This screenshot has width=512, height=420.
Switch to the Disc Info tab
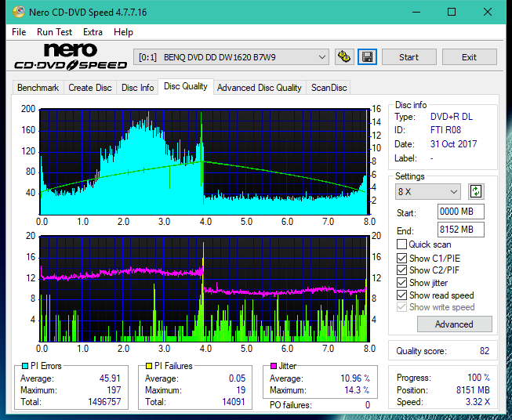coord(137,88)
